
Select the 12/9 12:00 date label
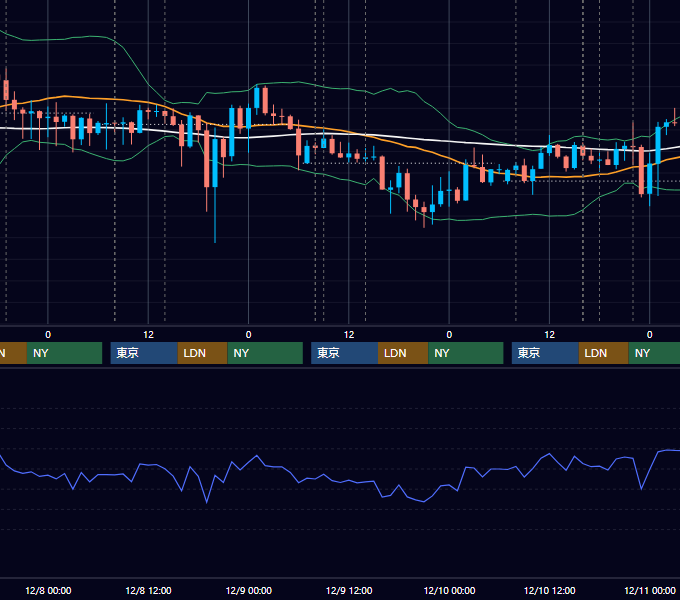pos(349,590)
